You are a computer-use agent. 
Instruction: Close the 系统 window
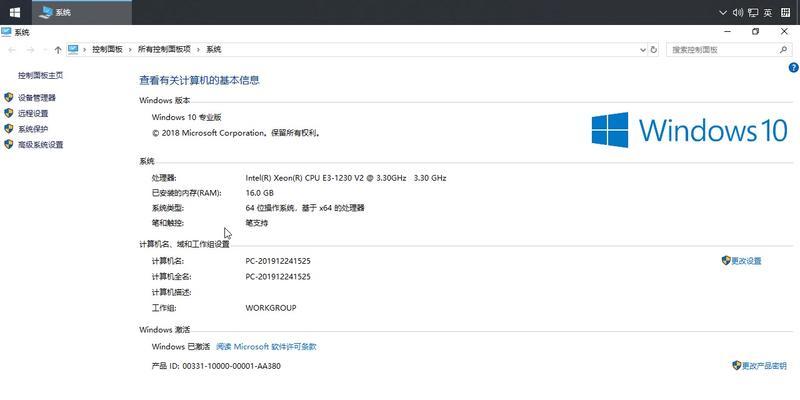coord(784,32)
